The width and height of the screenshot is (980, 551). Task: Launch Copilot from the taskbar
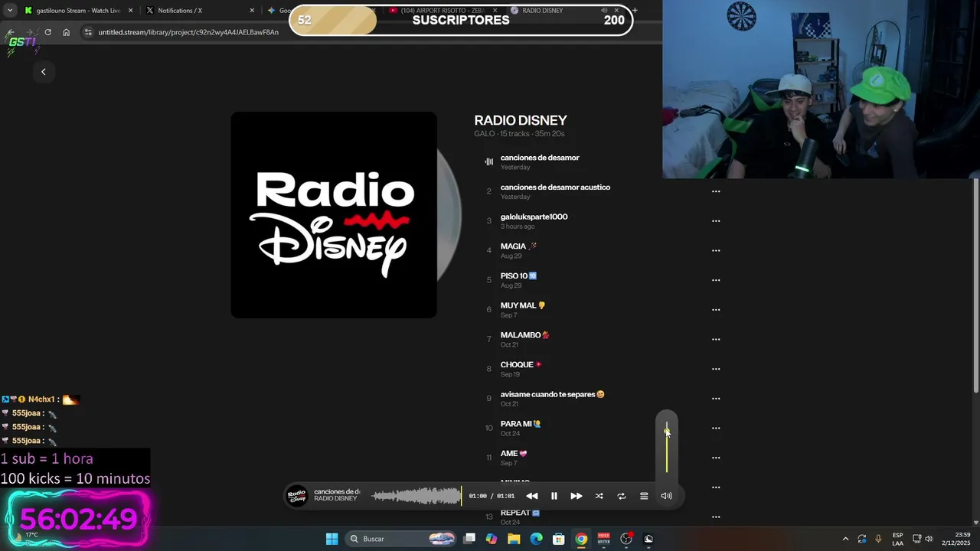492,539
